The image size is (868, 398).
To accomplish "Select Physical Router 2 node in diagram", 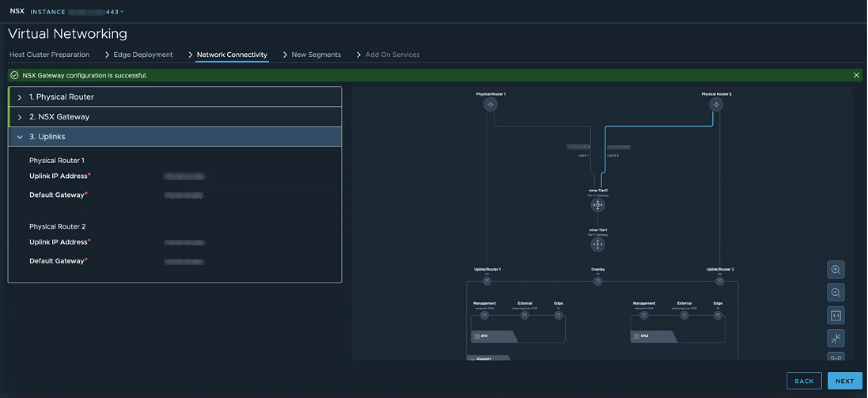I will point(716,104).
